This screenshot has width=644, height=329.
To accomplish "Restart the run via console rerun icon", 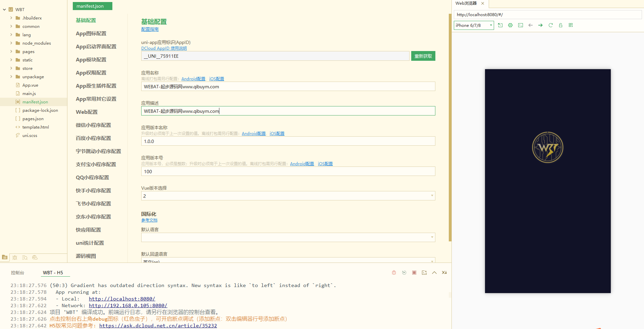I will point(404,273).
